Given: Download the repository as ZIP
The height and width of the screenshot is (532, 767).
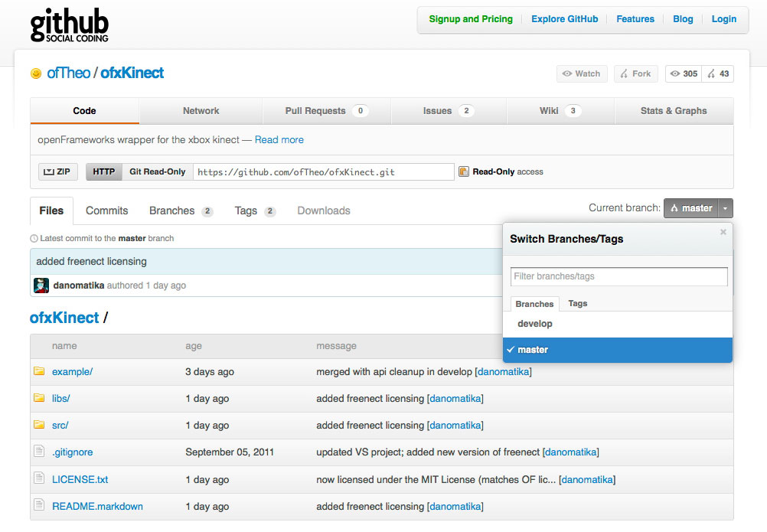Looking at the screenshot, I should 57,171.
